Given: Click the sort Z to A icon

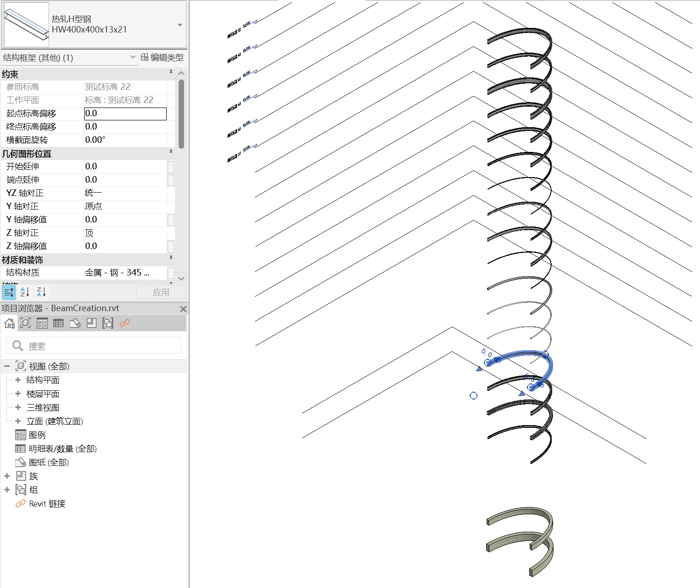Looking at the screenshot, I should [x=41, y=292].
